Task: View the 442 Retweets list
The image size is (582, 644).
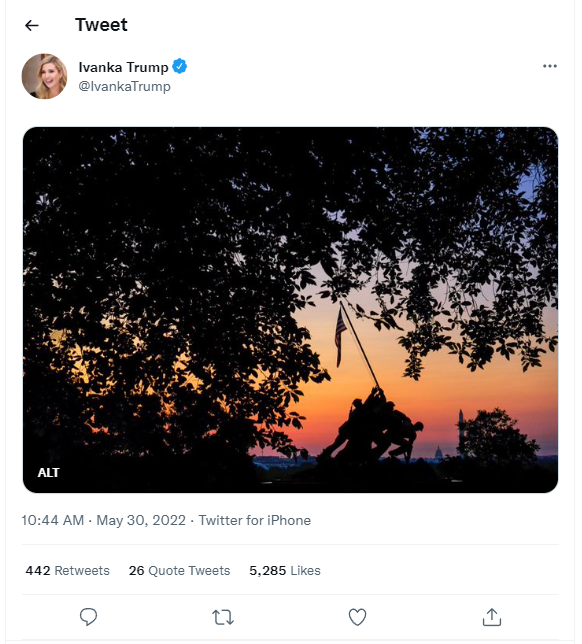Action: coord(67,570)
